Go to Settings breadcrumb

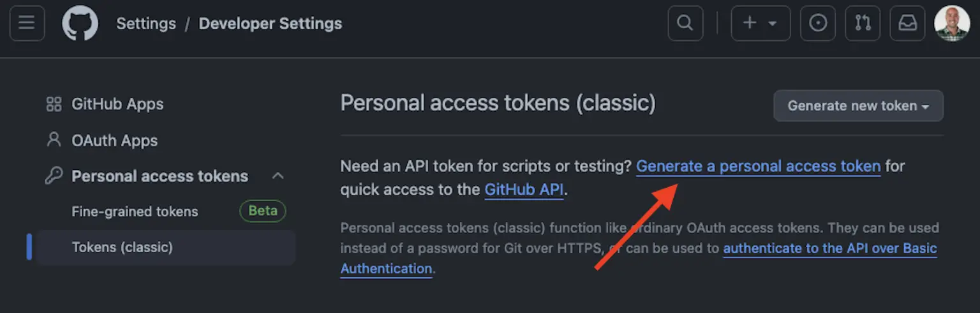tap(145, 24)
